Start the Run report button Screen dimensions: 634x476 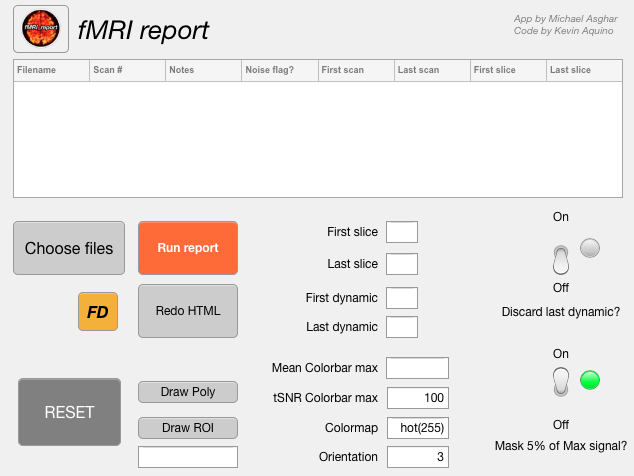(188, 248)
